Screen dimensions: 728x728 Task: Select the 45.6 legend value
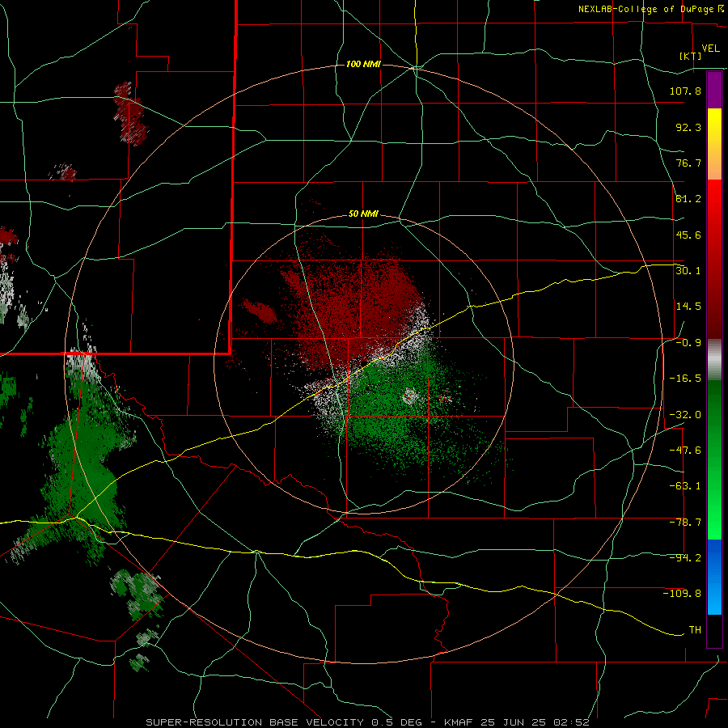(688, 235)
